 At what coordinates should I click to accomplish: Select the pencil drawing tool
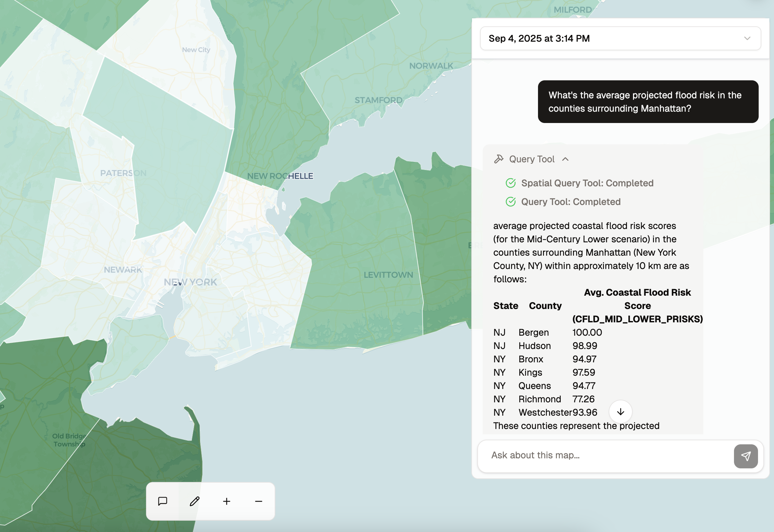click(195, 501)
